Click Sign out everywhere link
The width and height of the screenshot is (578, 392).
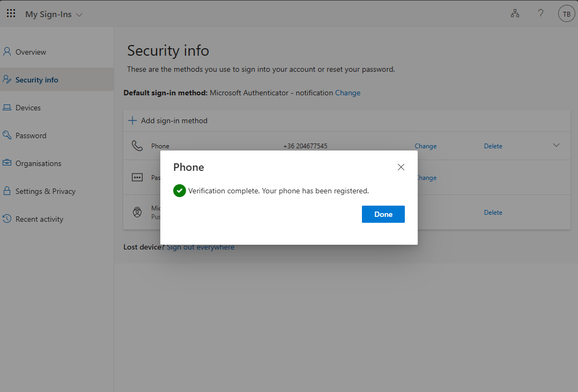coord(200,247)
